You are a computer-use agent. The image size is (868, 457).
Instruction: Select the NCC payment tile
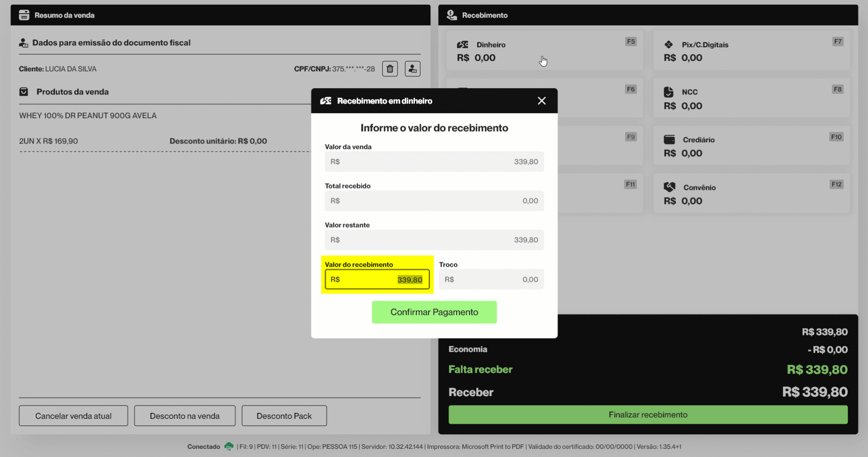coord(751,99)
